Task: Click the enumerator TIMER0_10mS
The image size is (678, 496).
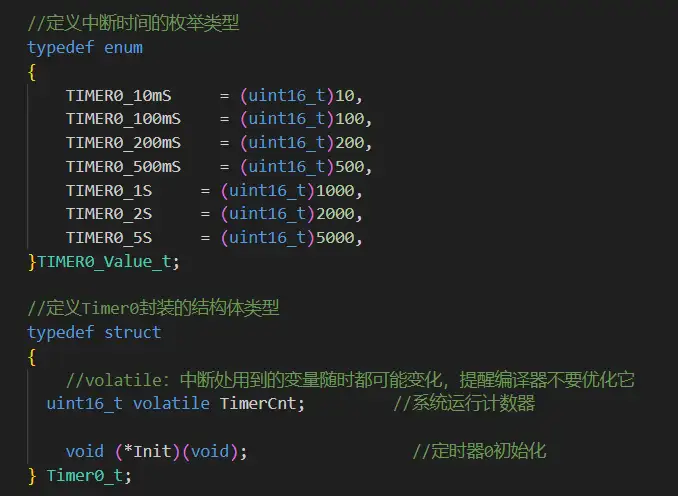Action: pos(118,96)
